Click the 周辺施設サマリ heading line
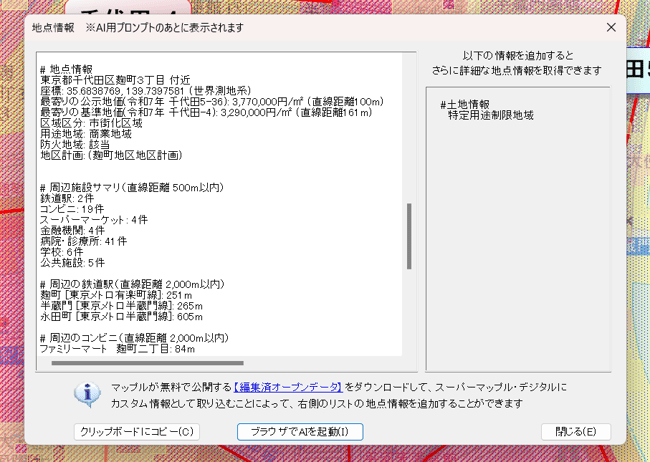This screenshot has height=462, width=650. (x=132, y=187)
